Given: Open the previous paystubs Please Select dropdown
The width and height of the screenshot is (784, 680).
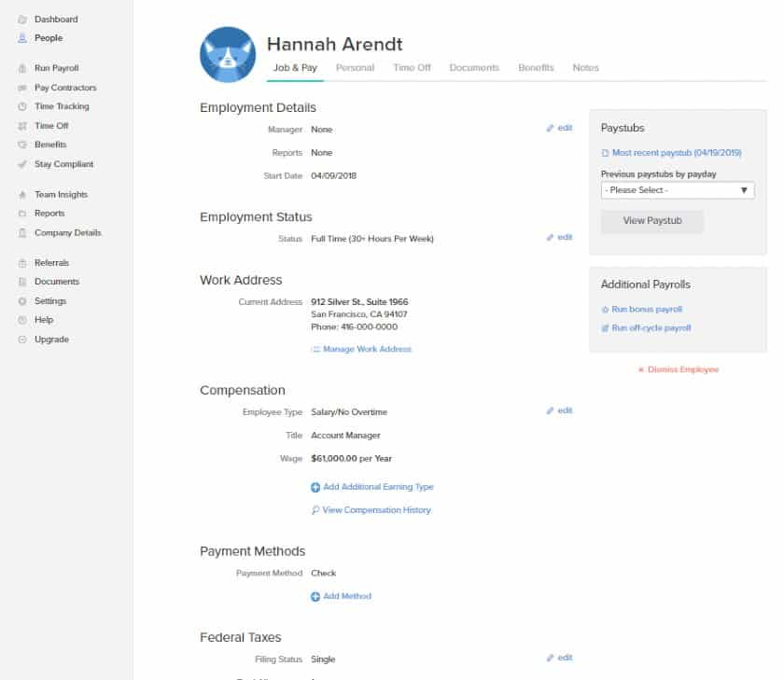Looking at the screenshot, I should click(x=678, y=190).
